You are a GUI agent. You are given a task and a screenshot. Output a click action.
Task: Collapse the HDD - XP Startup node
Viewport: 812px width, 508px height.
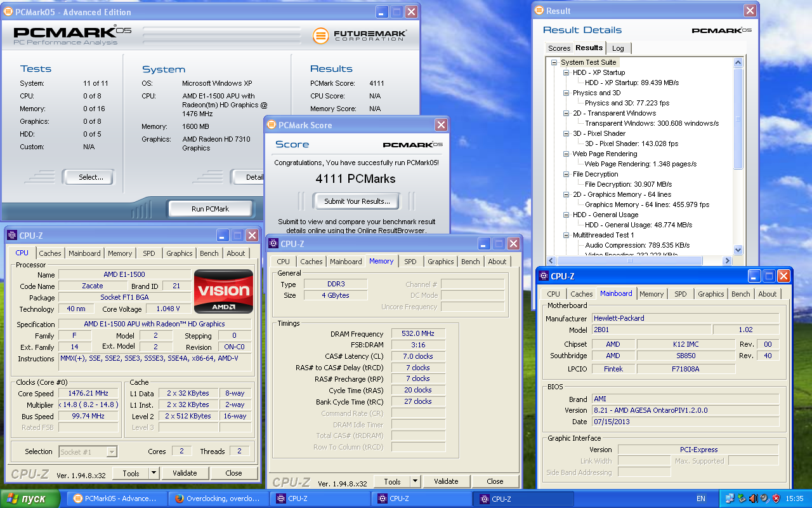566,72
